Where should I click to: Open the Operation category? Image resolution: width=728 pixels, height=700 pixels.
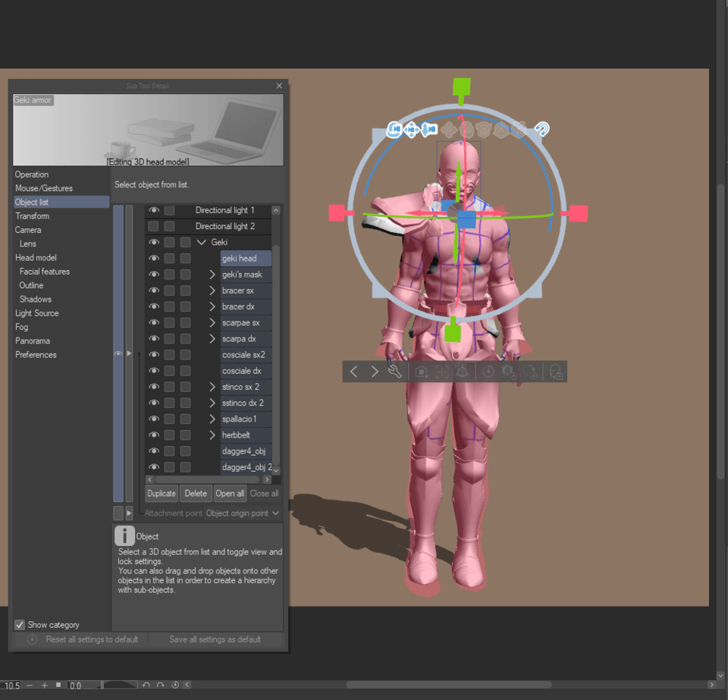pyautogui.click(x=32, y=174)
